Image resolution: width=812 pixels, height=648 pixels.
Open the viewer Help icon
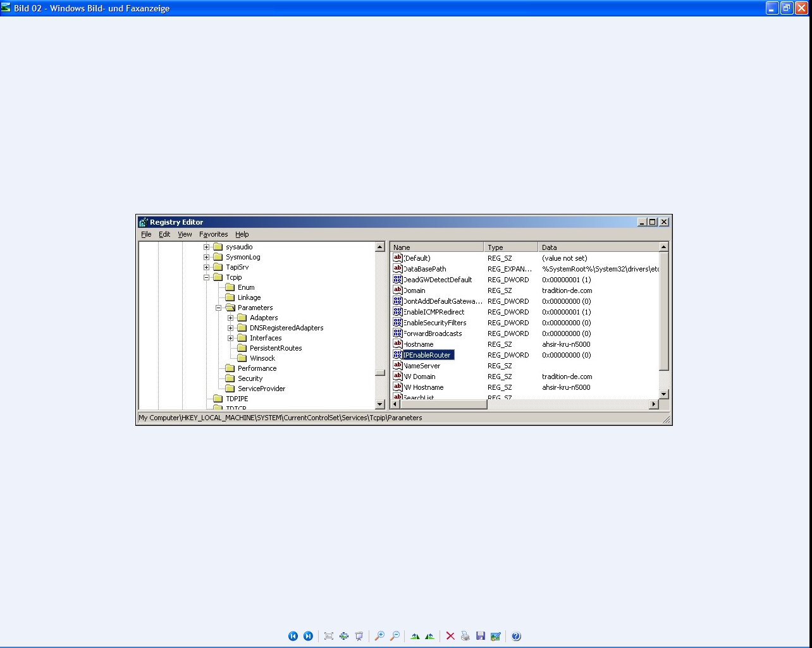tap(516, 636)
